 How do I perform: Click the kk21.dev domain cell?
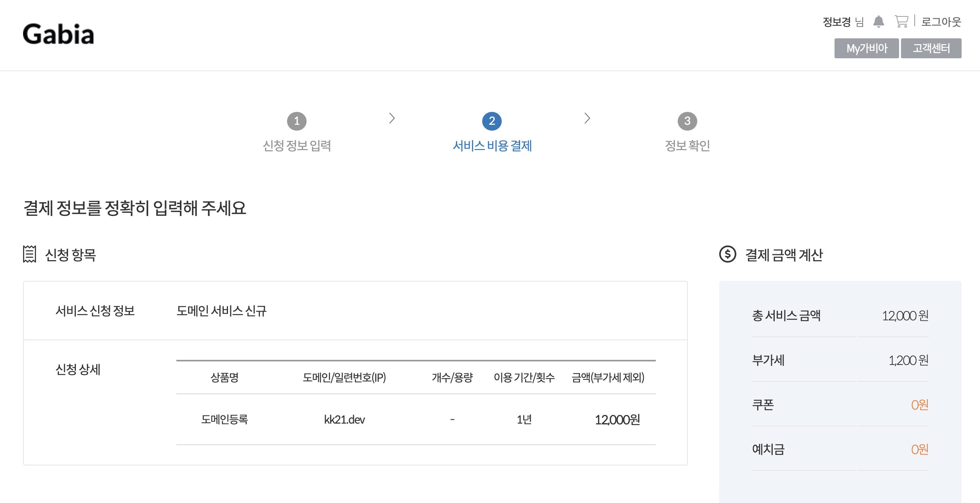pos(344,420)
